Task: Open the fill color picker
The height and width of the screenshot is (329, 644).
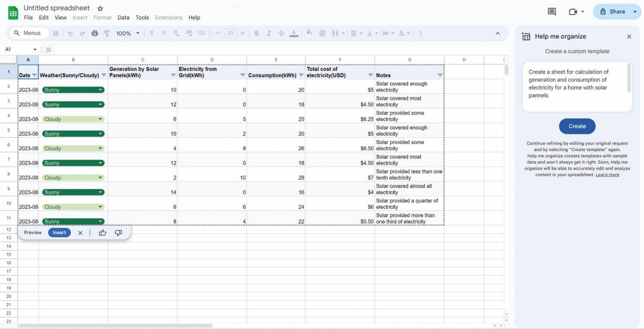Action: [x=309, y=33]
